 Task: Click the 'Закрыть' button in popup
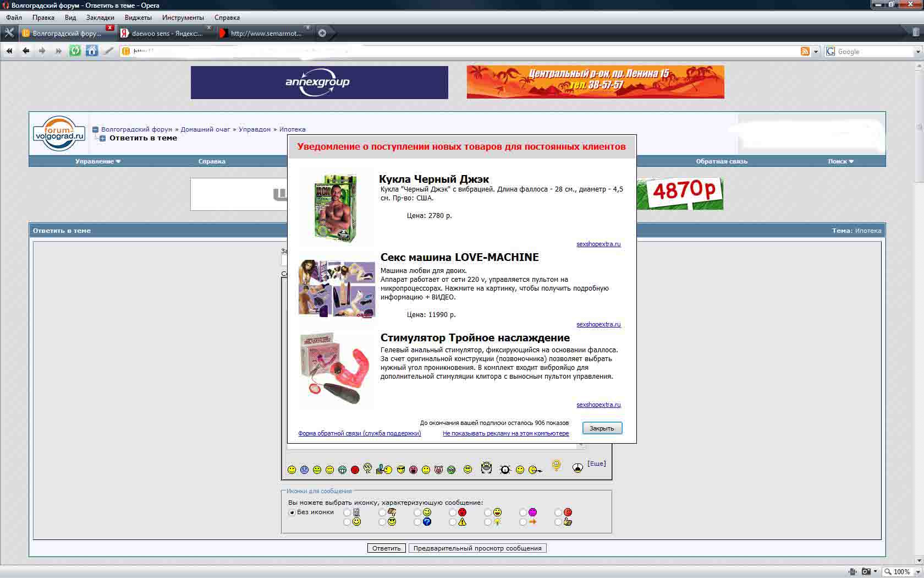tap(602, 428)
